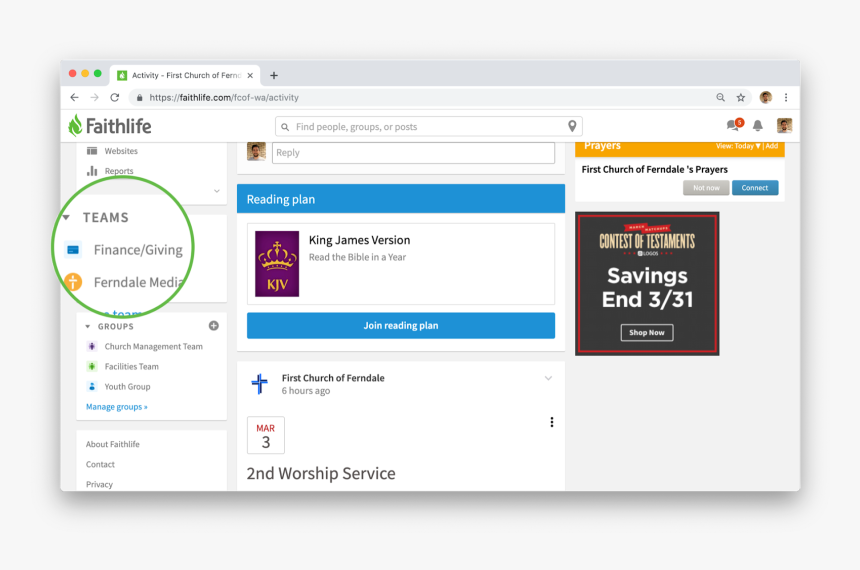Click the browser address bar URL

(x=224, y=98)
